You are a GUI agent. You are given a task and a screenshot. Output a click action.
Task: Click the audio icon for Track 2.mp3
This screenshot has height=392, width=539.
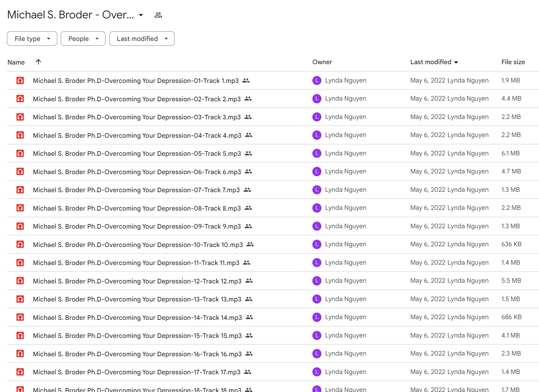point(20,99)
